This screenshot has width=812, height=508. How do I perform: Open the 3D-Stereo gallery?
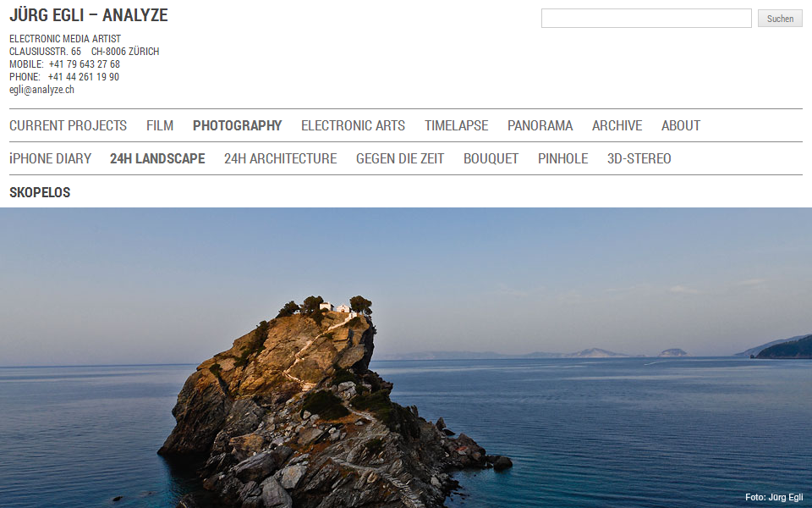click(x=639, y=158)
